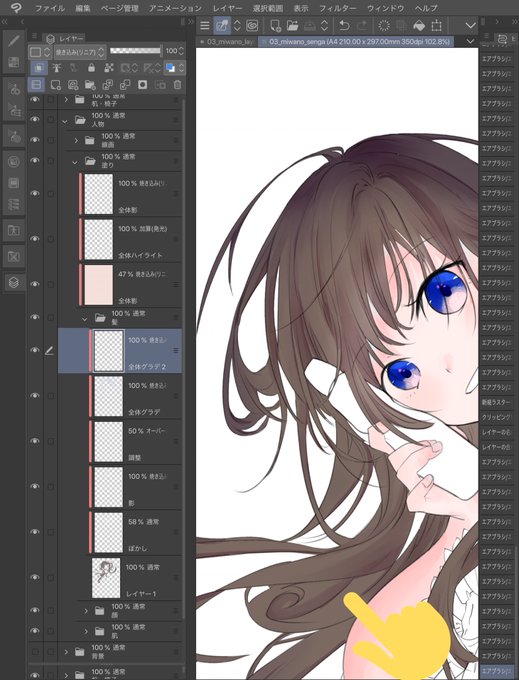Click the fill bucket icon in command bar
519x680 pixels.
(x=419, y=26)
